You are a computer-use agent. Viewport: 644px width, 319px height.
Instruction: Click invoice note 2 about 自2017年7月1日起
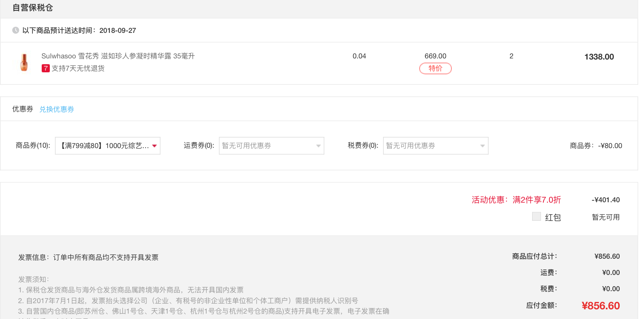coord(188,301)
